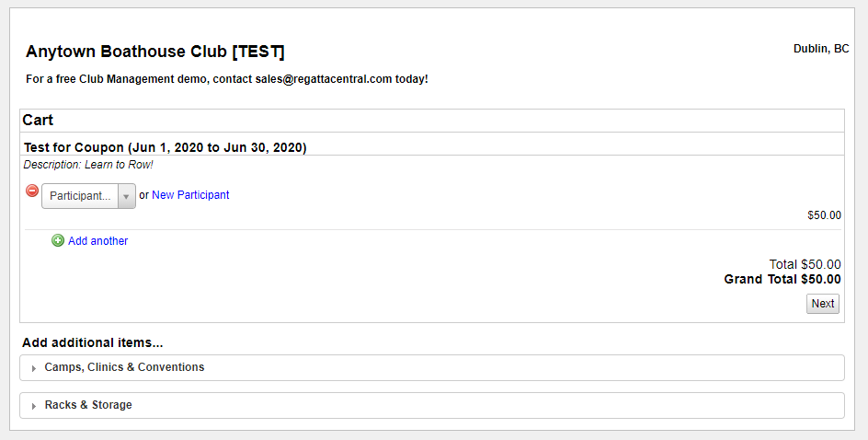868x440 pixels.
Task: Expand the Racks & Storage disclosure triangle
Action: click(x=34, y=406)
